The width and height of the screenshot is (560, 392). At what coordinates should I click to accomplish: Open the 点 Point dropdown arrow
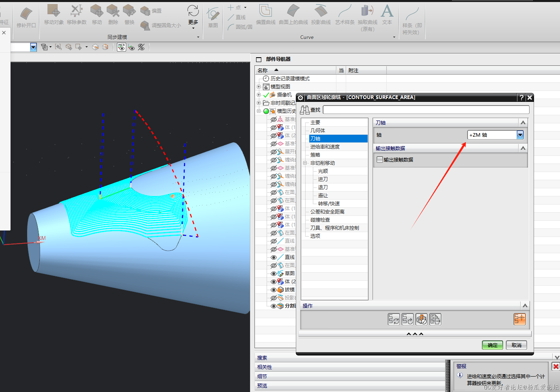(245, 8)
